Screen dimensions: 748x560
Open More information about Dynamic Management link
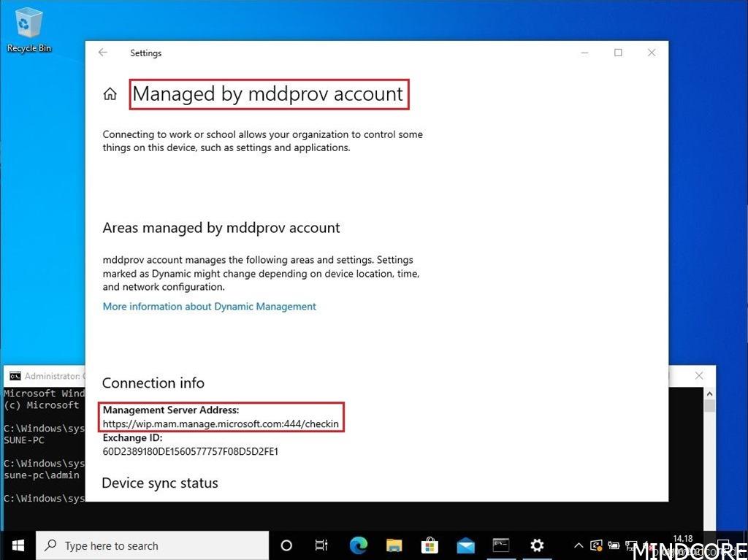tap(209, 307)
